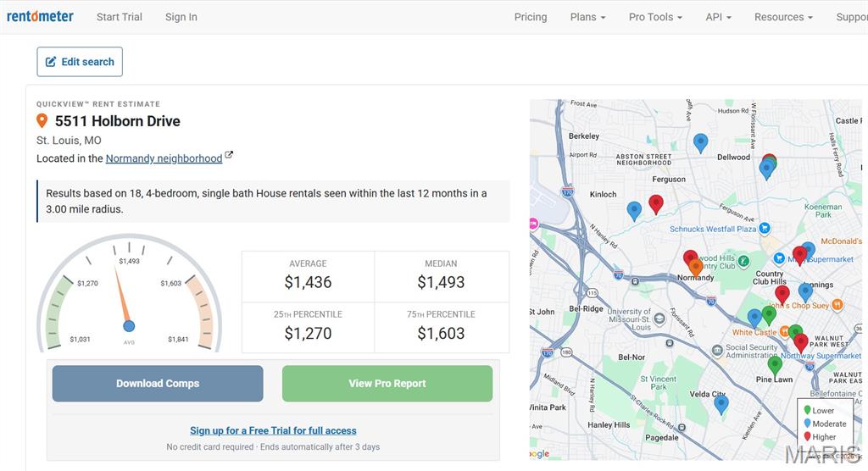Click the 5511 Holborn Drive heading
Viewport: 868px width, 471px height.
(117, 121)
